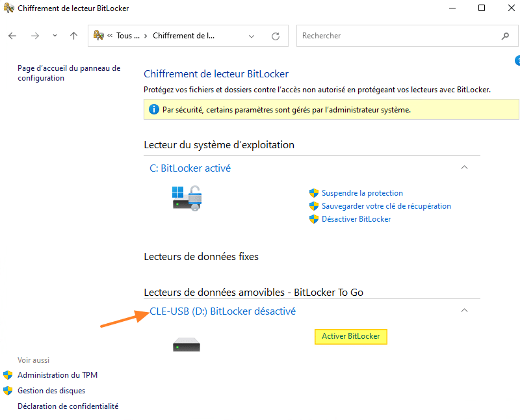Open Page d'accueil du panneau de configuration

tap(69, 73)
